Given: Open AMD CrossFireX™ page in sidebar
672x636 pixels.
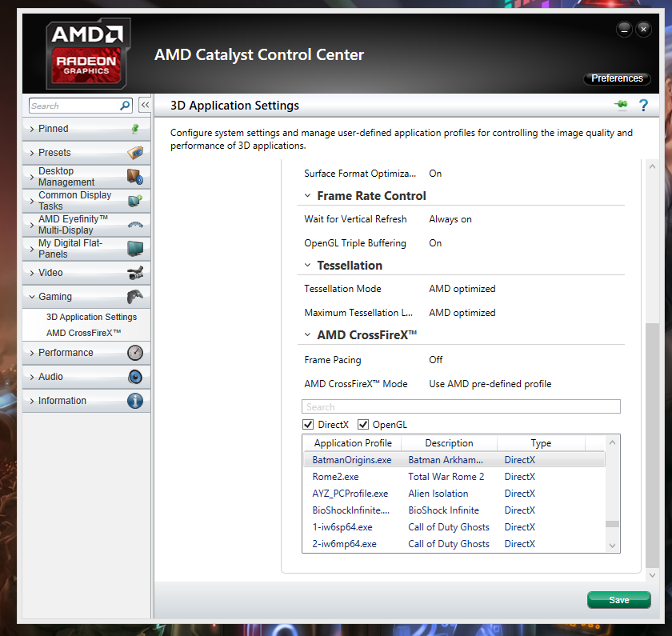Looking at the screenshot, I should click(83, 333).
